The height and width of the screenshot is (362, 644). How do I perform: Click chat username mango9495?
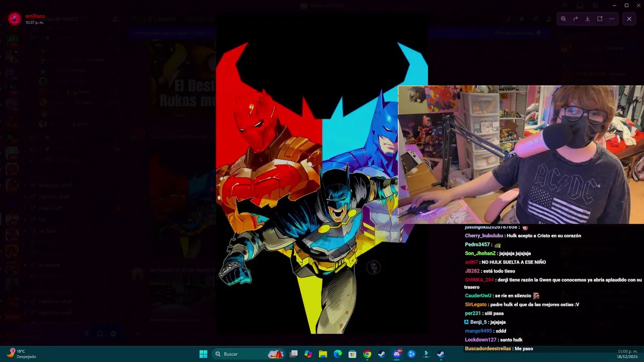click(x=478, y=331)
